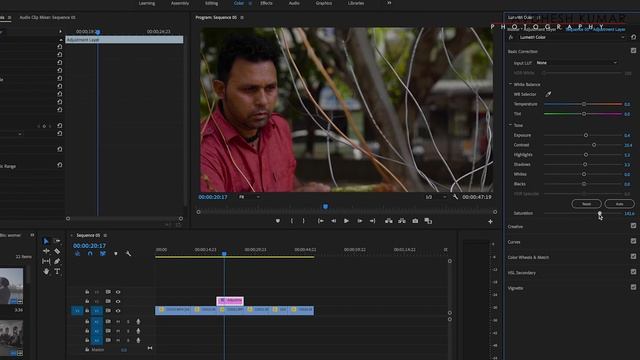Click the Auto button in Tone

click(x=619, y=204)
